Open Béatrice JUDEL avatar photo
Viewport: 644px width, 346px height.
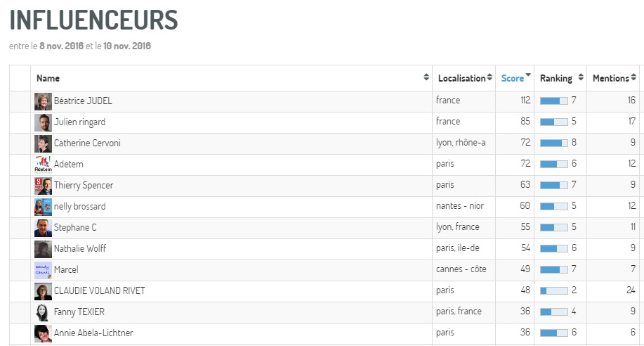(43, 101)
